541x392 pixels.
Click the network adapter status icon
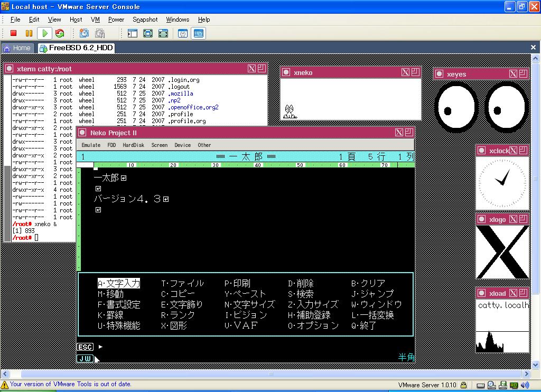(514, 385)
